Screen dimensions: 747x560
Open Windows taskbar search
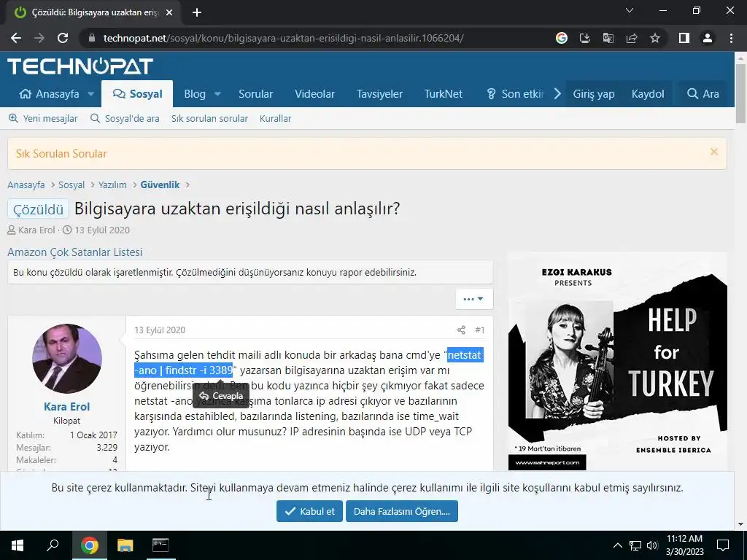click(x=53, y=545)
